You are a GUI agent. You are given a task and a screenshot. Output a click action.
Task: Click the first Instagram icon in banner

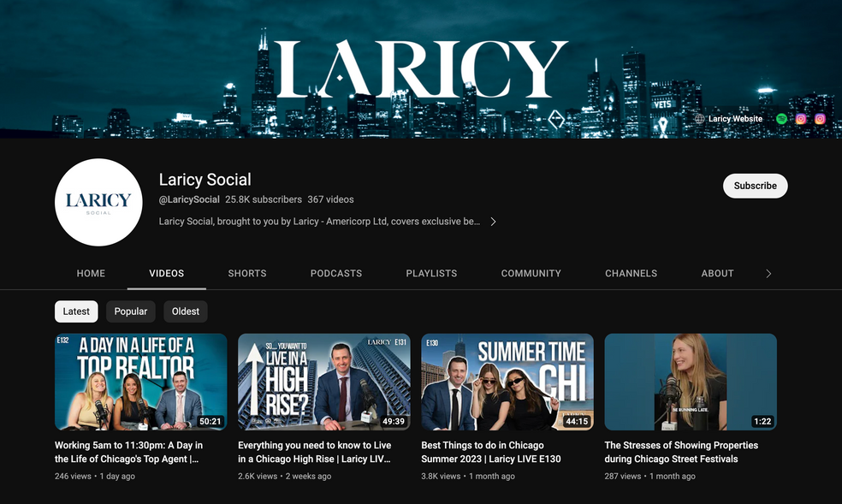(801, 119)
